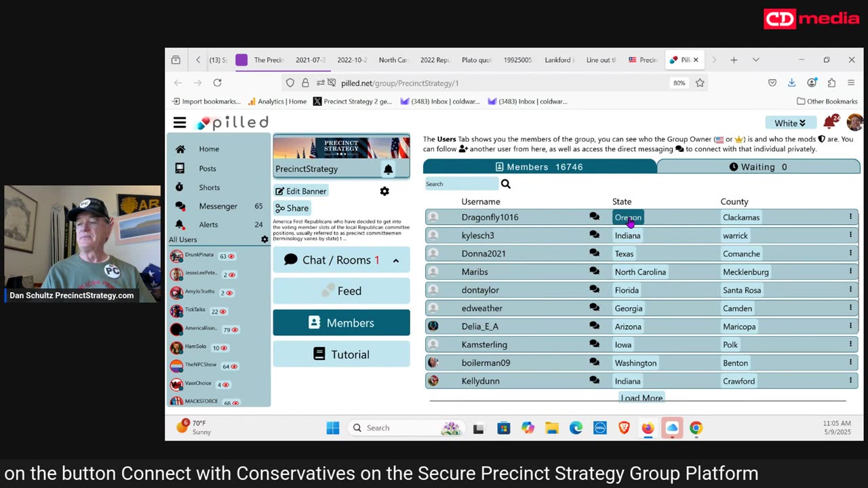Click the Edit Banner button
The width and height of the screenshot is (868, 488).
click(301, 191)
